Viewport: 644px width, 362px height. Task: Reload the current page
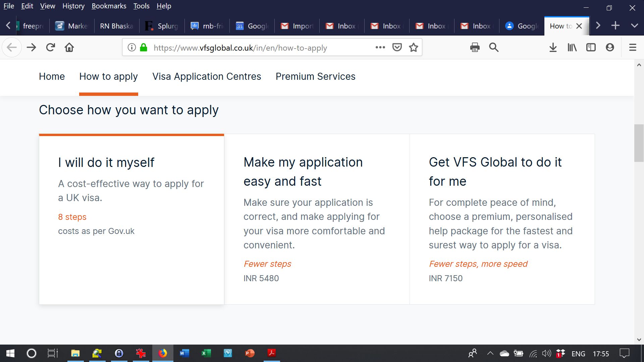(x=51, y=48)
